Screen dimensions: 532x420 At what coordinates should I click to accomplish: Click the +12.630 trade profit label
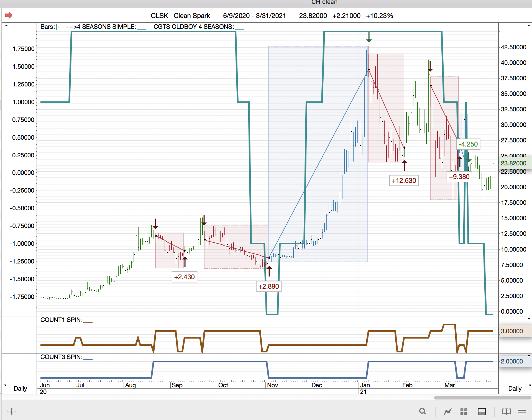[404, 181]
